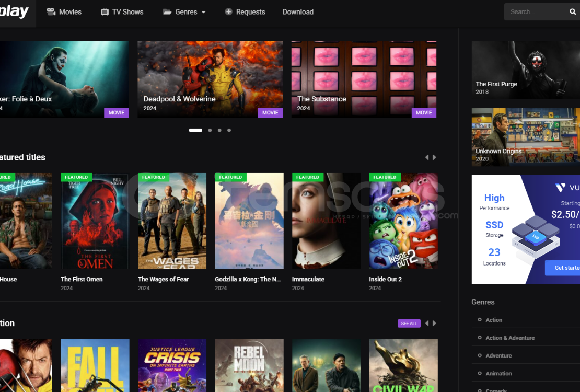The image size is (580, 392).
Task: Open the Action genre link
Action: point(494,320)
